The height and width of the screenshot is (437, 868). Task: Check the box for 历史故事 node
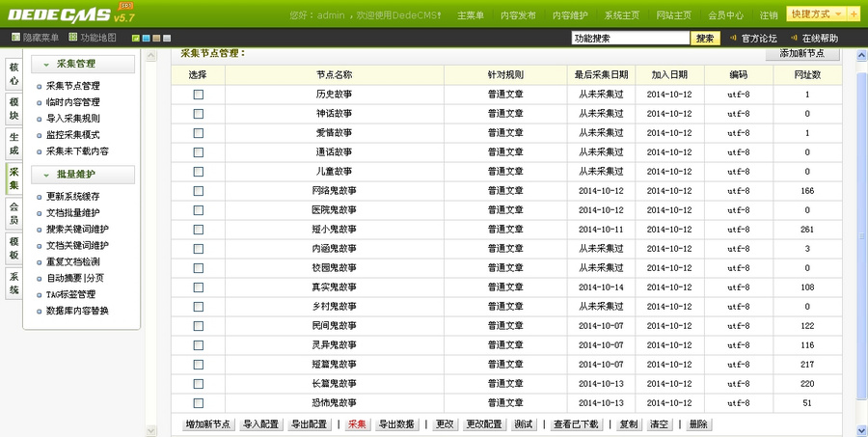tap(198, 95)
